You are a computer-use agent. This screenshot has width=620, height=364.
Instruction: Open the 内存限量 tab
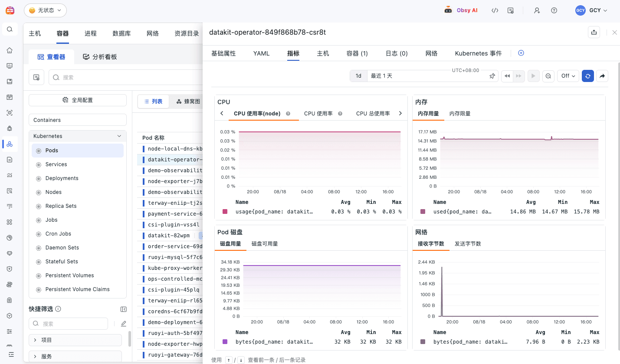(x=460, y=114)
